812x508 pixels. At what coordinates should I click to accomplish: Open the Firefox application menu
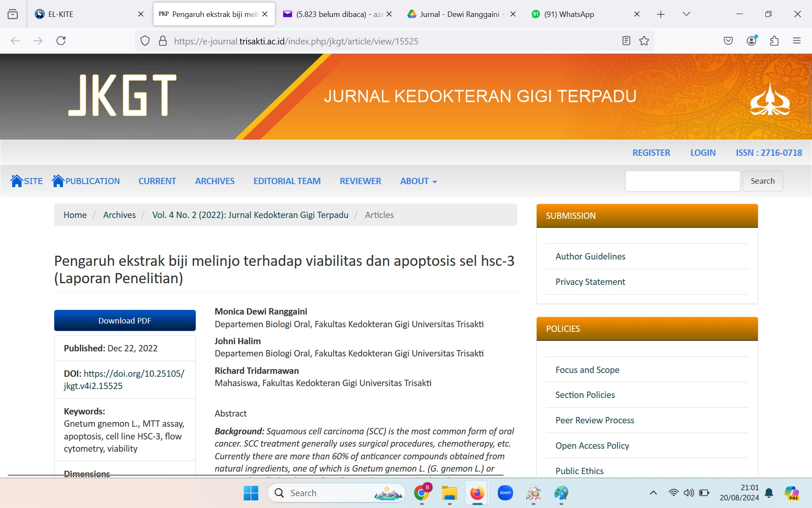tap(797, 41)
